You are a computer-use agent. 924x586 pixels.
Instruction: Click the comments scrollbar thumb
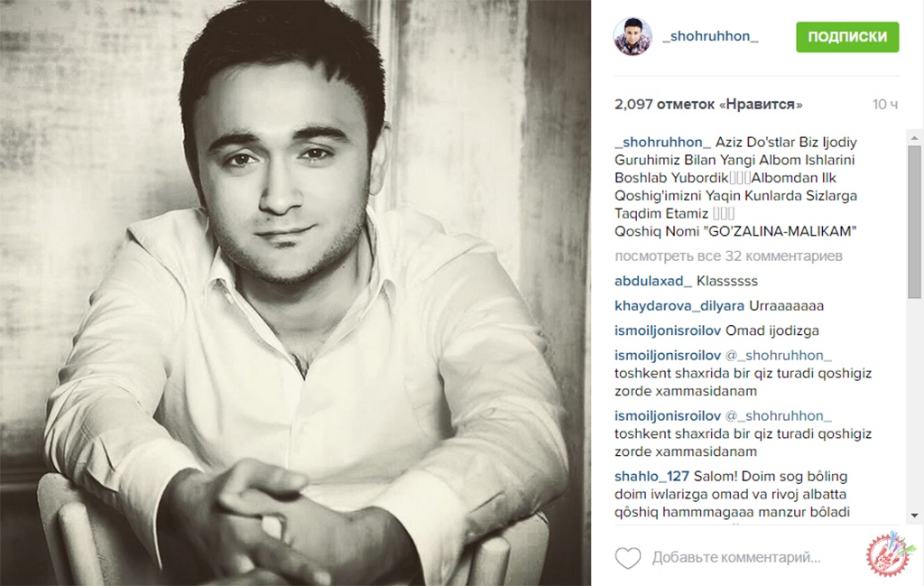coord(914,221)
